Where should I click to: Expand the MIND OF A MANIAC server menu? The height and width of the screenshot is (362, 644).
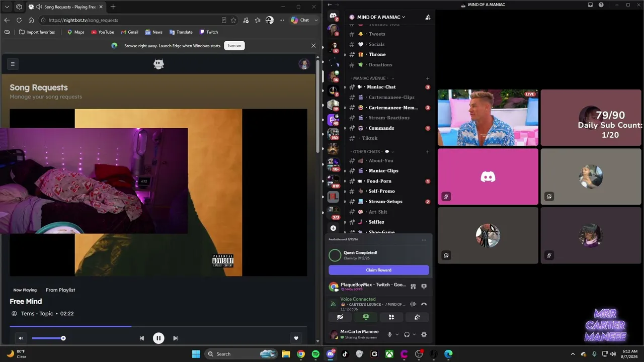click(381, 17)
